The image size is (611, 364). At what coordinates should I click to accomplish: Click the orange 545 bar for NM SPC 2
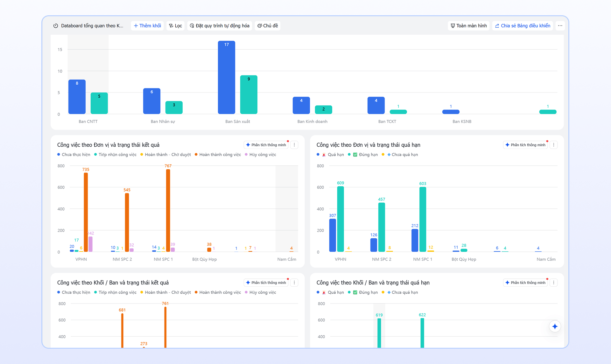[127, 222]
